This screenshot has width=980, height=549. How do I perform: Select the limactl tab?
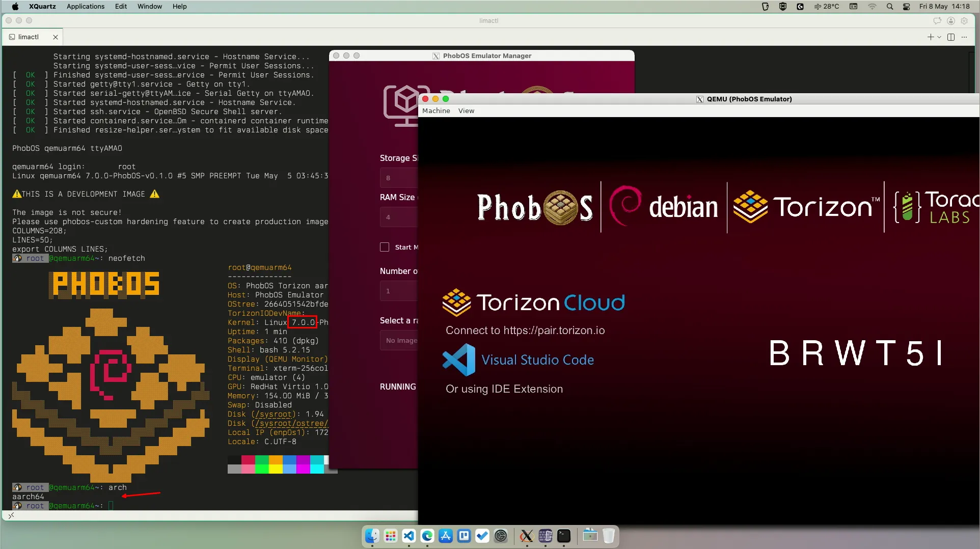33,37
